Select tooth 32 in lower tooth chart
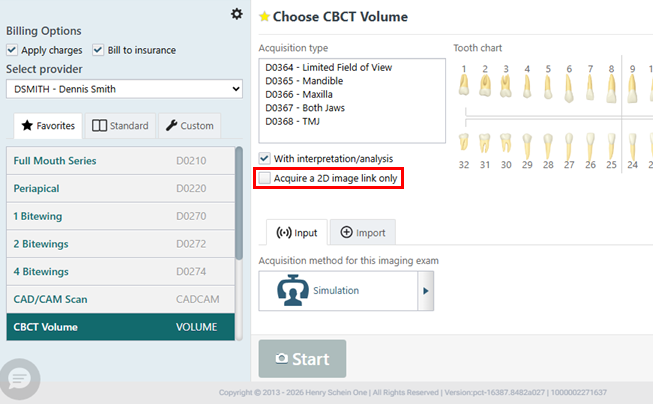Screen dimensions: 653x404 click(464, 148)
